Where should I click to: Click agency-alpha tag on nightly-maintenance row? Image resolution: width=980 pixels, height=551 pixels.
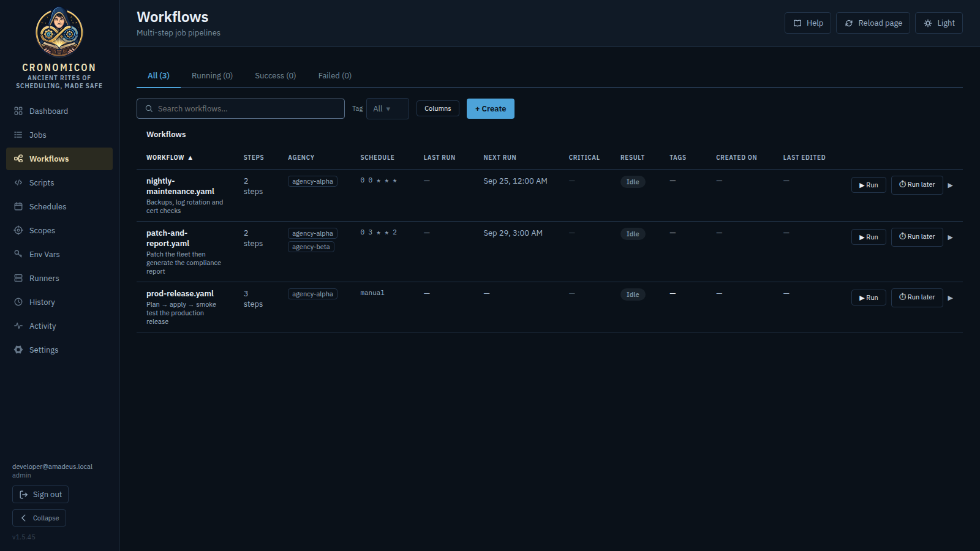coord(312,181)
